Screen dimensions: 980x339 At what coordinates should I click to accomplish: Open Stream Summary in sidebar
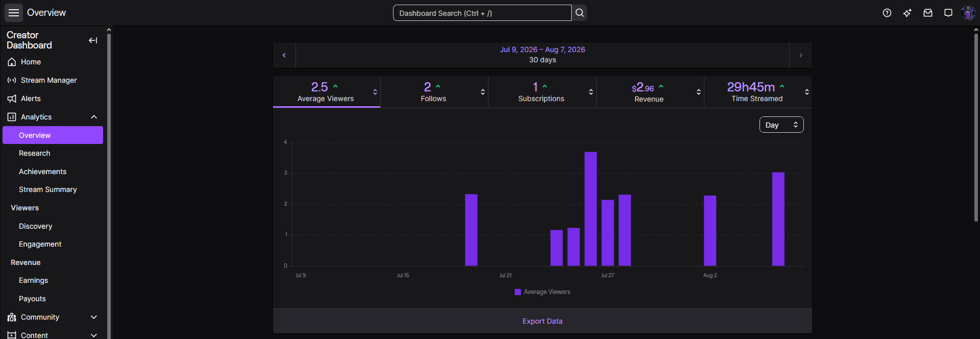coord(48,189)
